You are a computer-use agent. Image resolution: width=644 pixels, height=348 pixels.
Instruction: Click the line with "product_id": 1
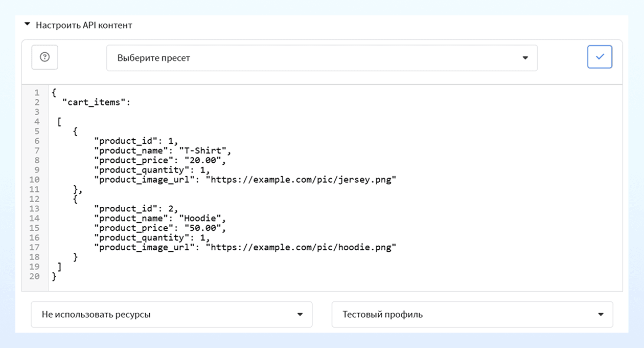pos(136,141)
